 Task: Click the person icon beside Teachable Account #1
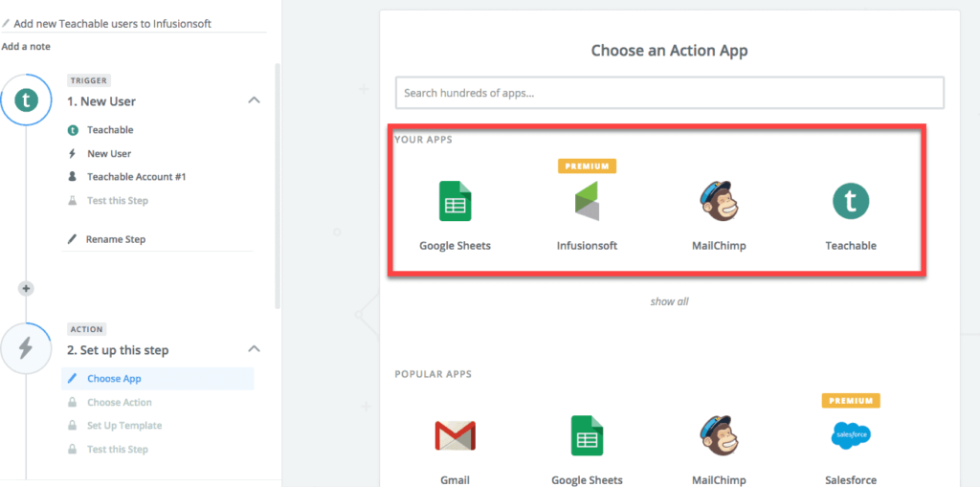pyautogui.click(x=73, y=177)
